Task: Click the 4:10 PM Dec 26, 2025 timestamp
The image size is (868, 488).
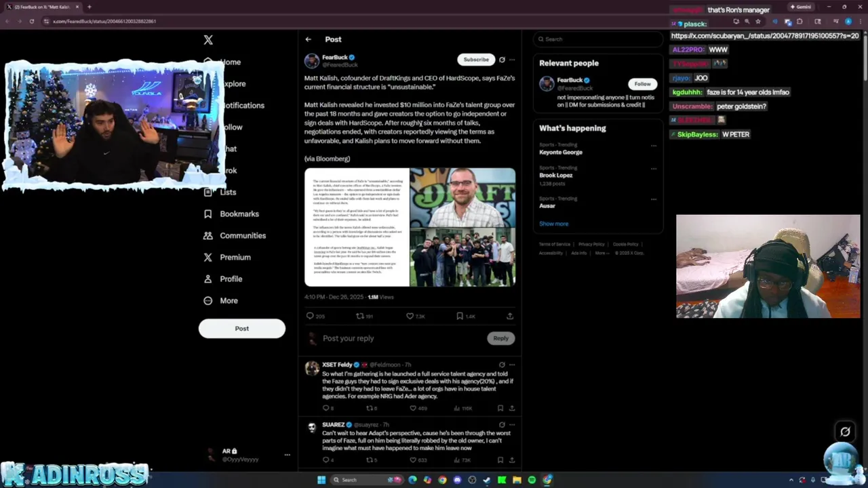Action: (335, 297)
